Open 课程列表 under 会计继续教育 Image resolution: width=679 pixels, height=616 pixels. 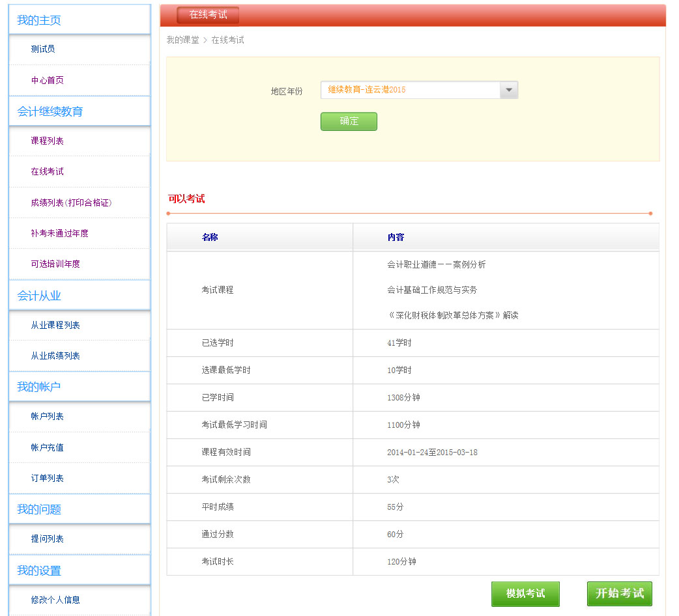coord(48,141)
